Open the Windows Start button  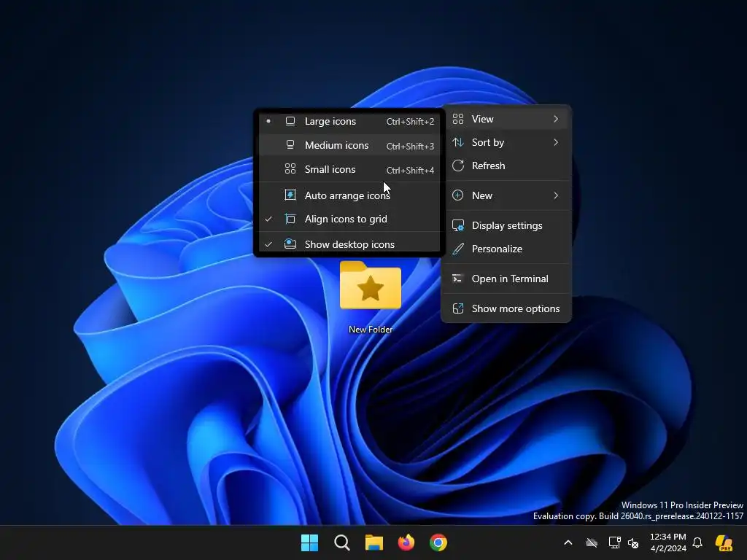[x=309, y=542]
